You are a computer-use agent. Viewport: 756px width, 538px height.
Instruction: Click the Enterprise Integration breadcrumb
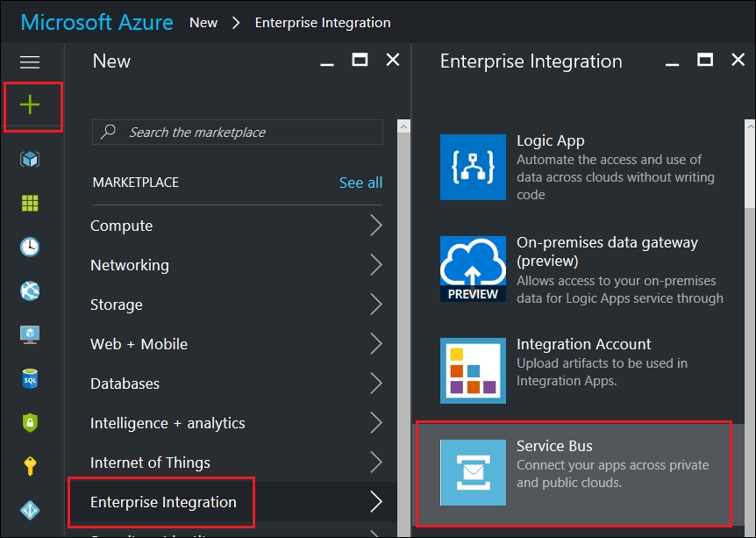tap(323, 23)
